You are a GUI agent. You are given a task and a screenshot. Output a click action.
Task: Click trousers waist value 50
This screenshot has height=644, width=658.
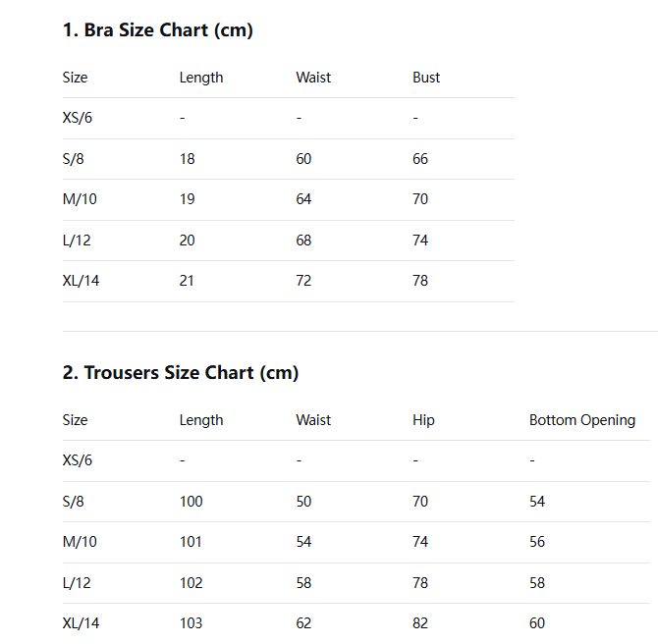(x=303, y=502)
